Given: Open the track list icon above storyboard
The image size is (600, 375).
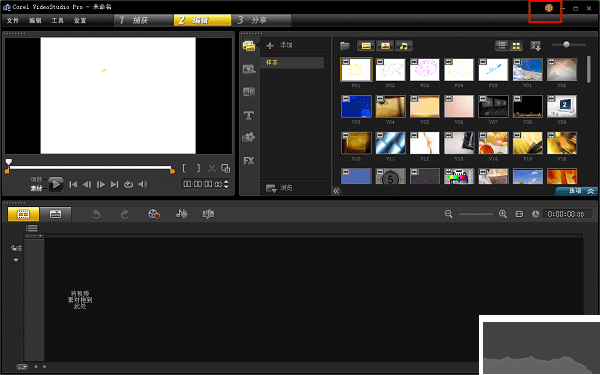Looking at the screenshot, I should (x=32, y=228).
